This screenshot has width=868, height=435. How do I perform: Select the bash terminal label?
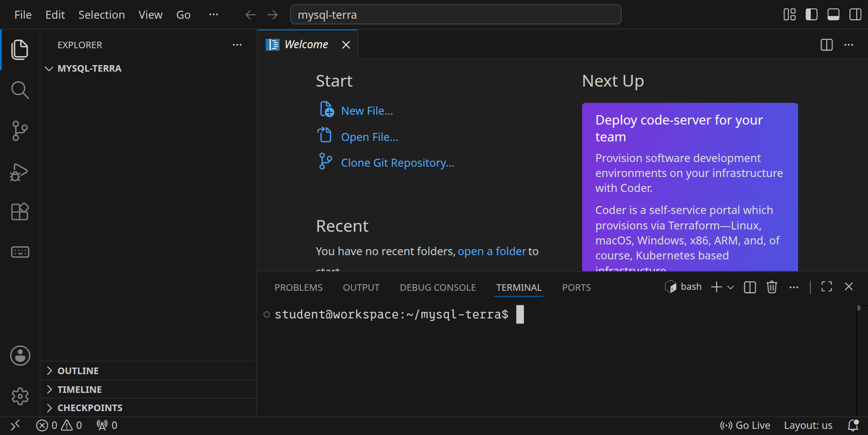pyautogui.click(x=683, y=287)
